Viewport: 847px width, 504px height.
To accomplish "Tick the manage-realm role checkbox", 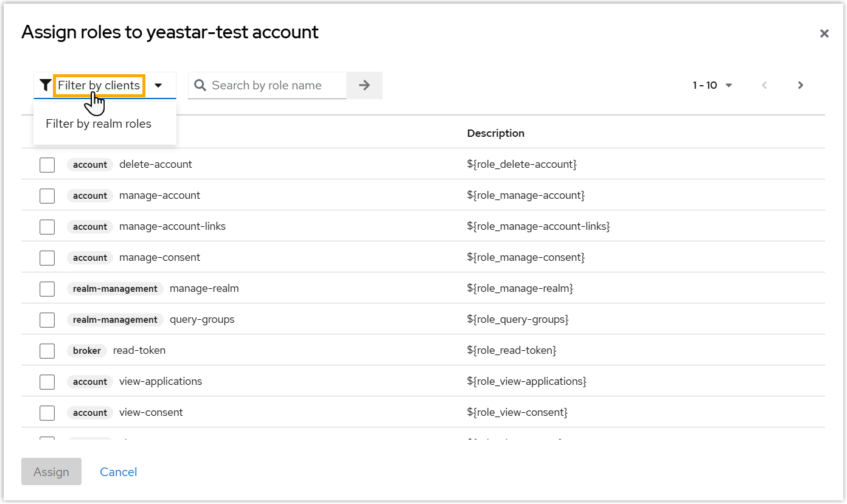I will coord(47,289).
